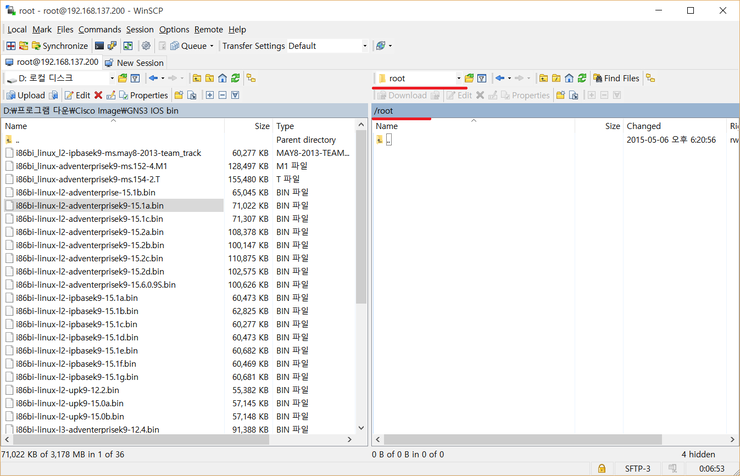Select file i86bi-linux-l2-ipbasek9-15.1a.bin
The height and width of the screenshot is (476, 740).
pyautogui.click(x=76, y=298)
